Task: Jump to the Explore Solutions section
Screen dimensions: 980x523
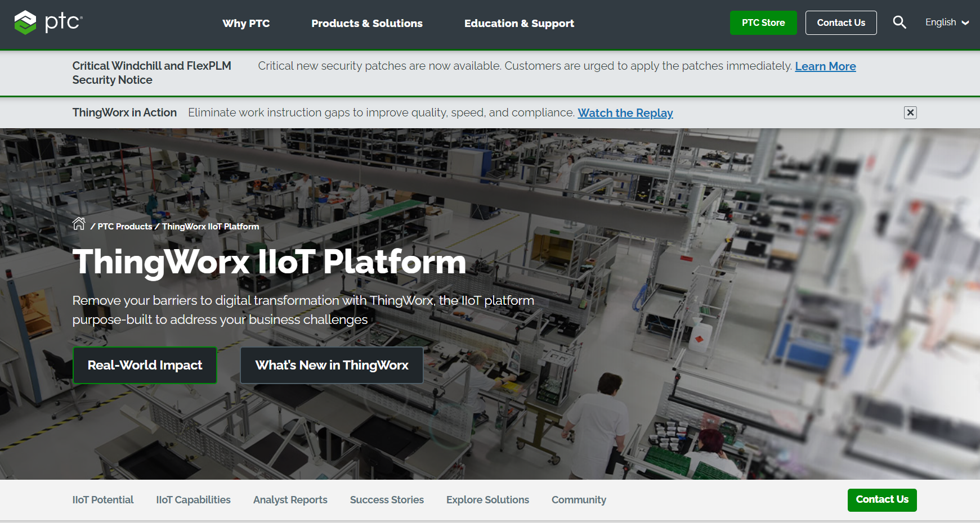Action: tap(487, 500)
